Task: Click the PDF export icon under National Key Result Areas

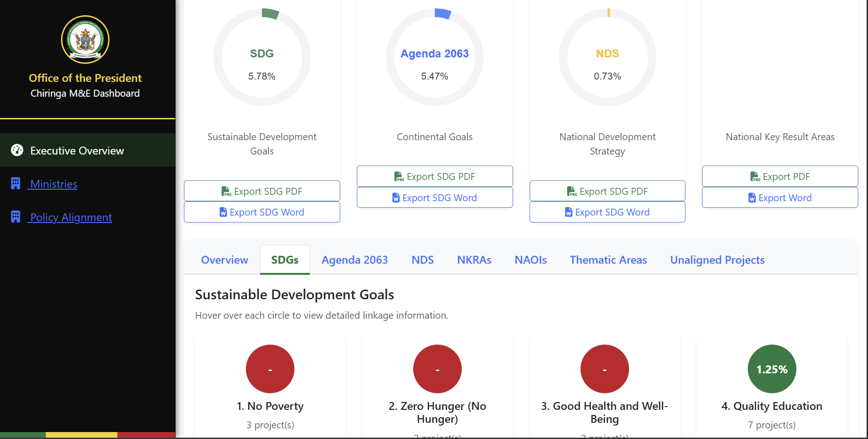Action: 755,176
